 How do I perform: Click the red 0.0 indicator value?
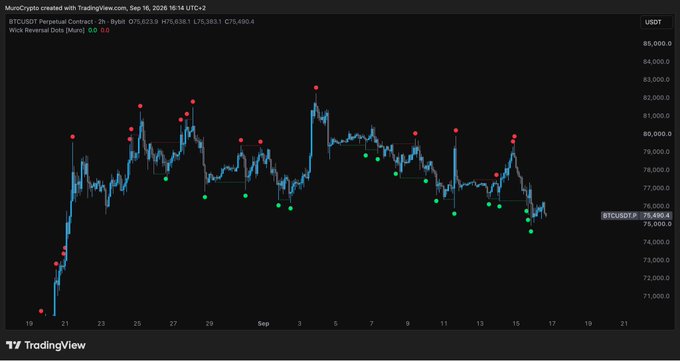(105, 30)
